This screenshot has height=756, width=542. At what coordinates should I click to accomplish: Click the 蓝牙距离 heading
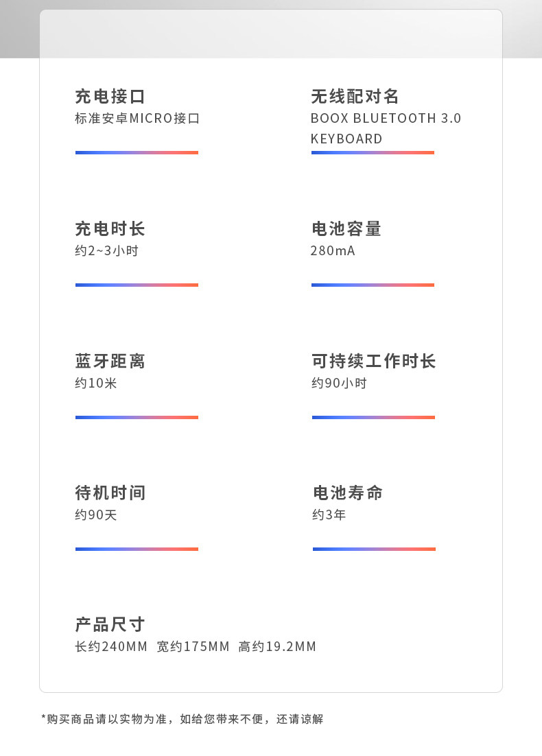[x=110, y=361]
